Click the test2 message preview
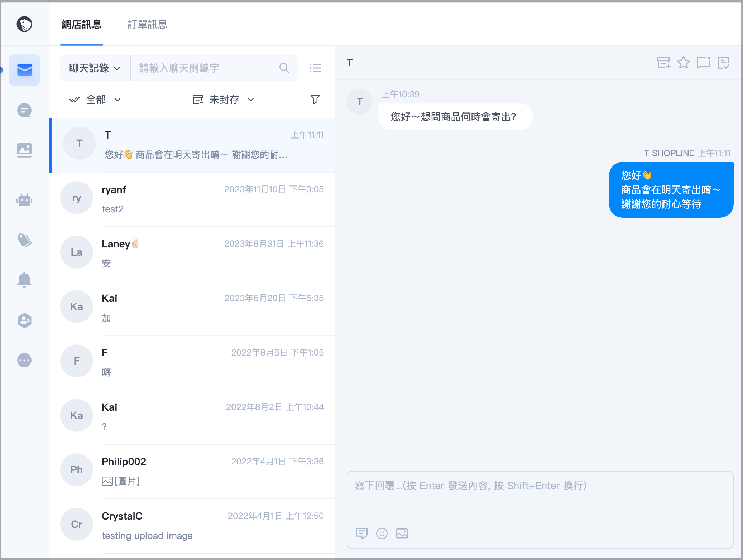743x560 pixels. pos(112,209)
